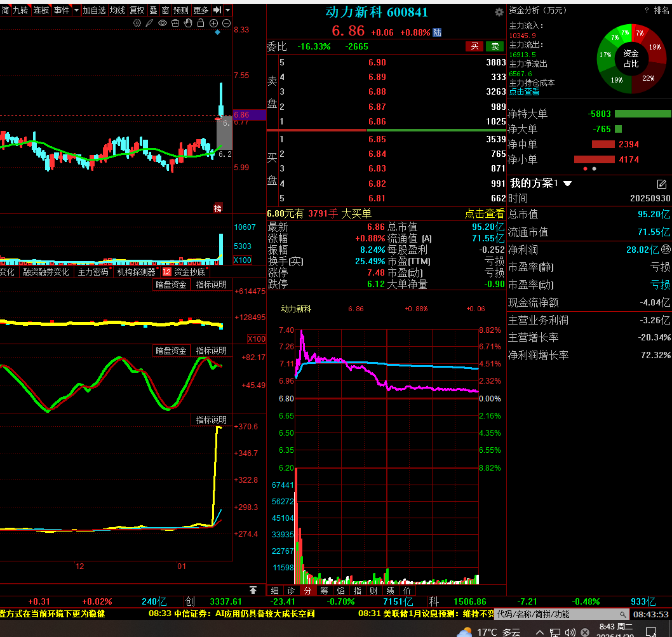Screen dimensions: 672x637
Task: Select the 九转 indicator tab
Action: (20, 10)
